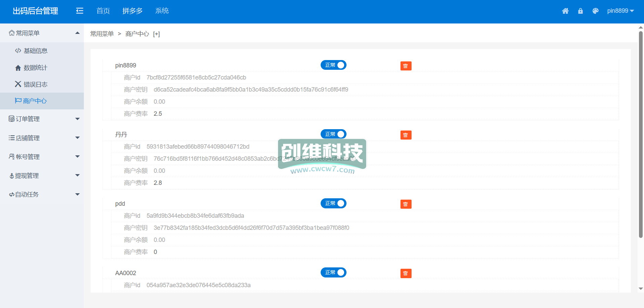Open 数据统计 in the sidebar
The height and width of the screenshot is (308, 644).
click(x=35, y=68)
